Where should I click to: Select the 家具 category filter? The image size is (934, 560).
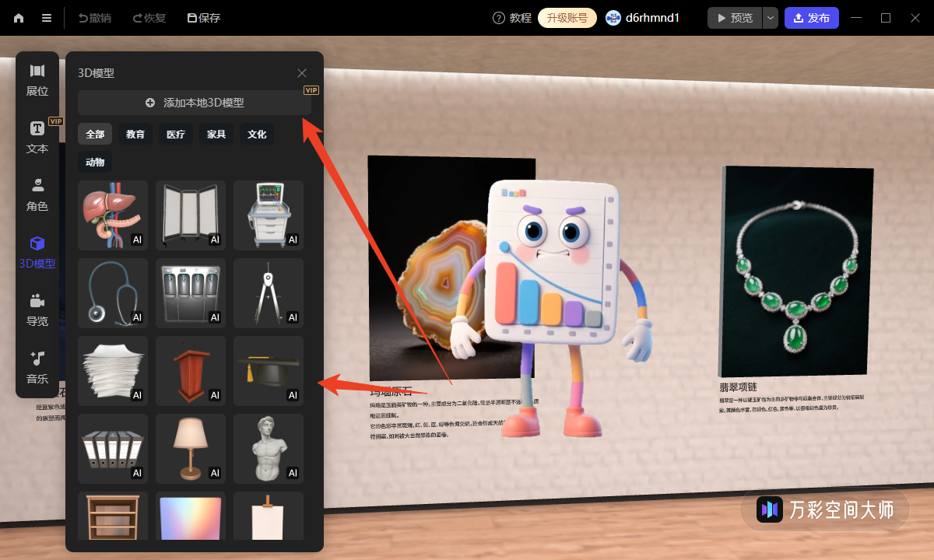(216, 135)
